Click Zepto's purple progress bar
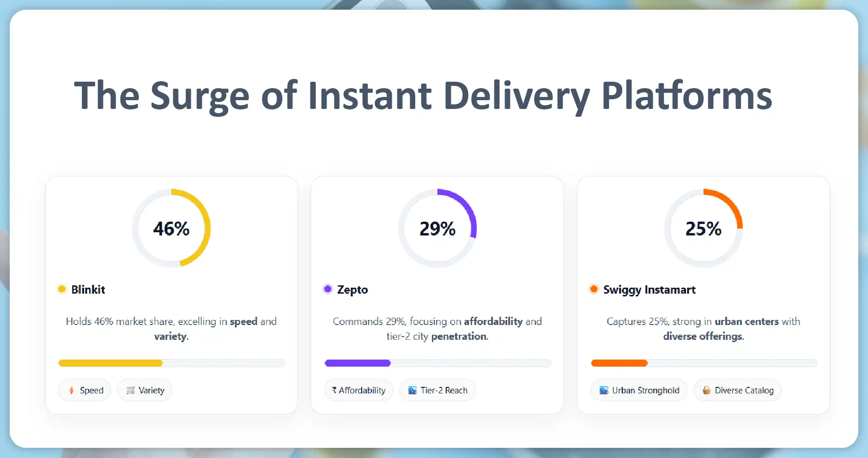 (358, 363)
